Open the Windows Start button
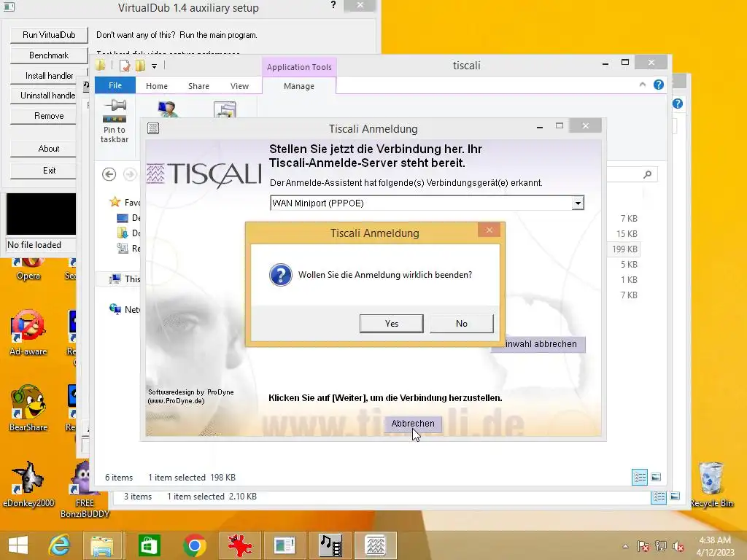 18,545
